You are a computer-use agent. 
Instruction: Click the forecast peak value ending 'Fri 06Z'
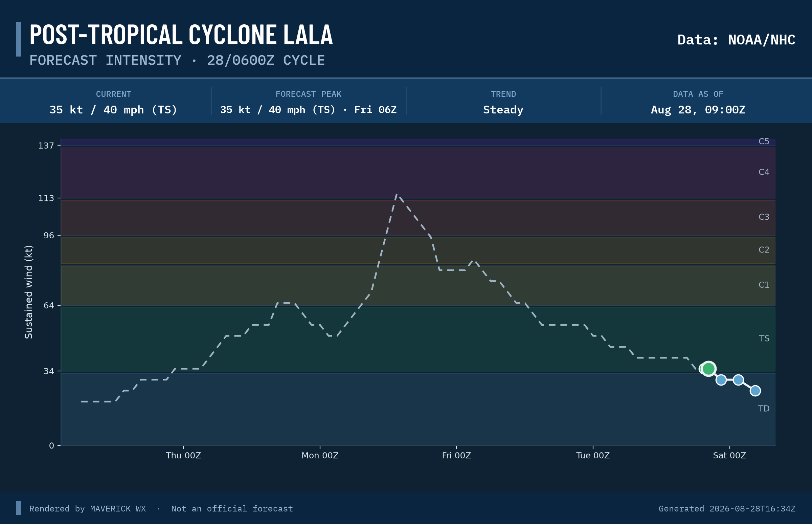309,110
